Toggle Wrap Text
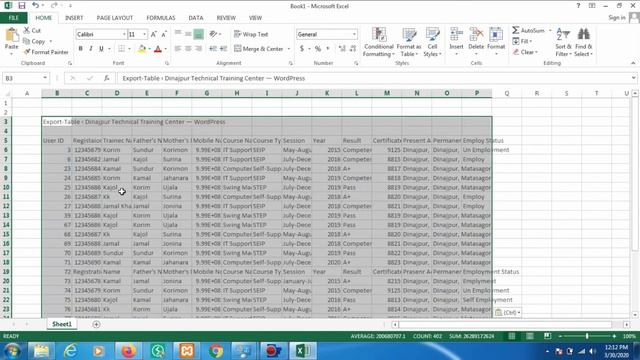The height and width of the screenshot is (360, 640). [251, 34]
